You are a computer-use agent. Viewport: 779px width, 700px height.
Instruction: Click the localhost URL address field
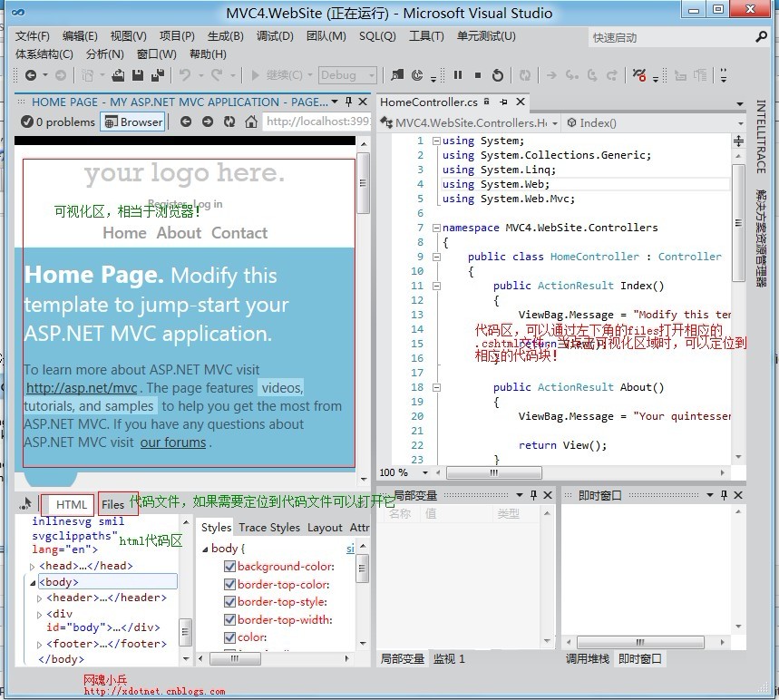click(317, 122)
